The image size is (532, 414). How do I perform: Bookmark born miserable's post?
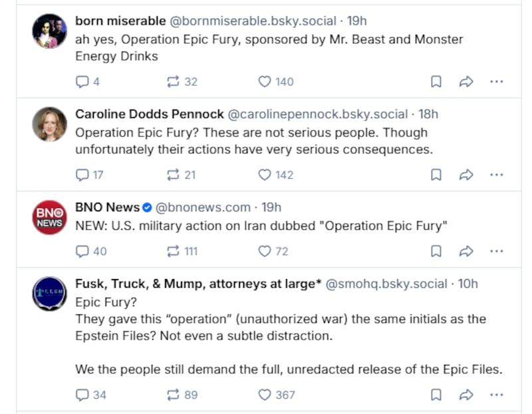(436, 82)
